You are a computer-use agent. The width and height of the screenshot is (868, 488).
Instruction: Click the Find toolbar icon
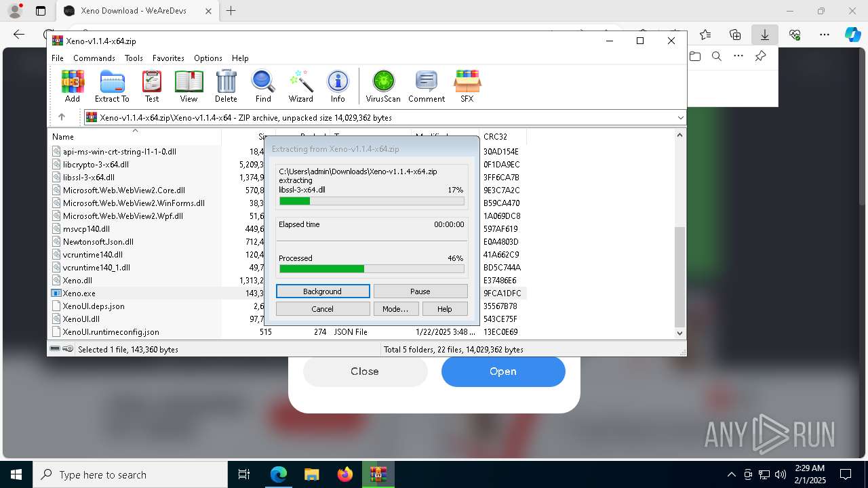(x=263, y=86)
